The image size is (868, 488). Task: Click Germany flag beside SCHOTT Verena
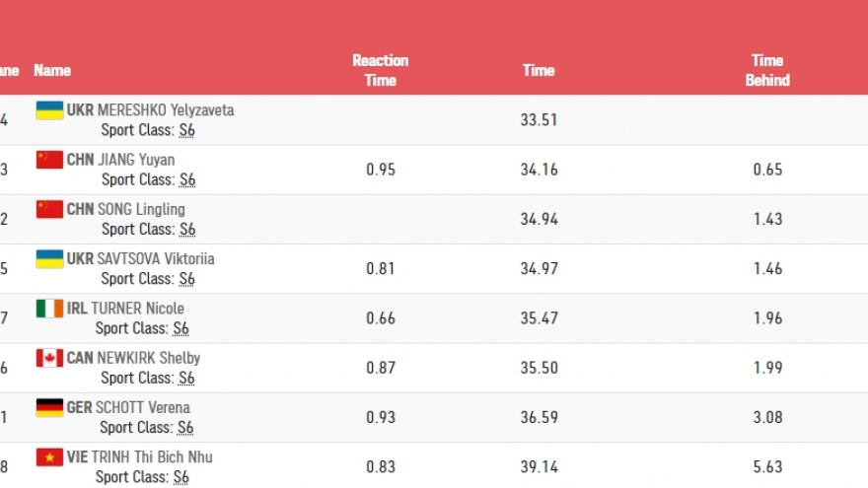tap(49, 407)
